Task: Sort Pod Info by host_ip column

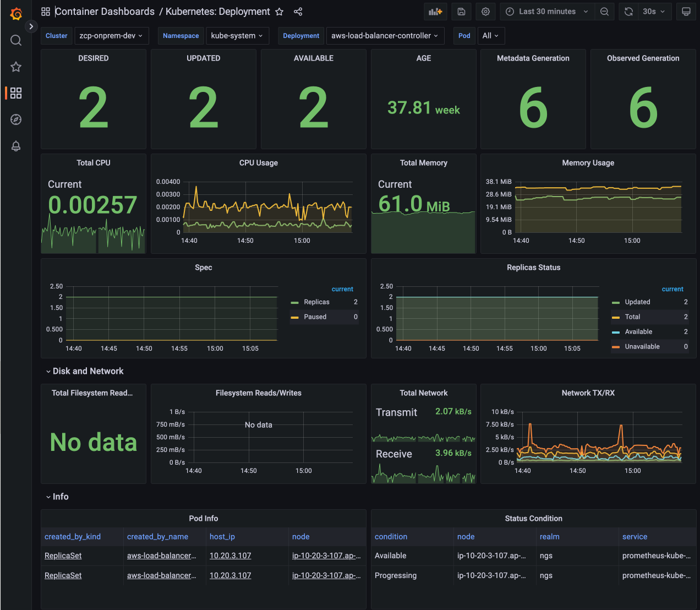Action: coord(222,537)
